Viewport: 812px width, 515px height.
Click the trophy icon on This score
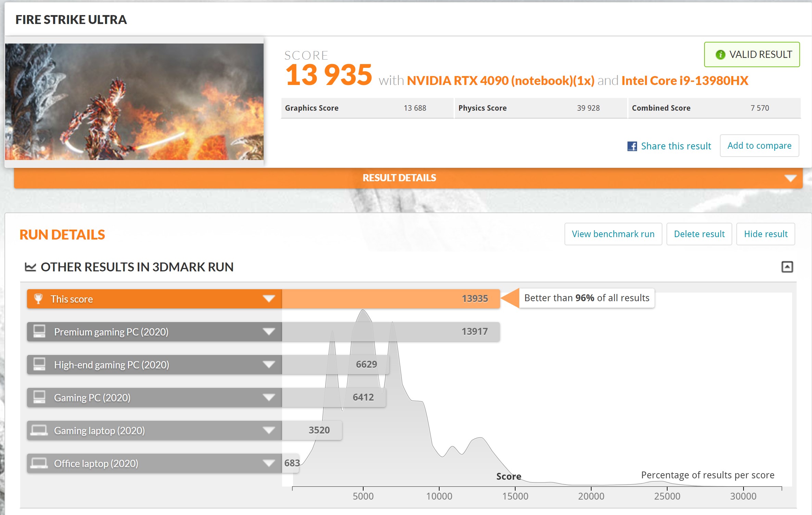coord(38,299)
